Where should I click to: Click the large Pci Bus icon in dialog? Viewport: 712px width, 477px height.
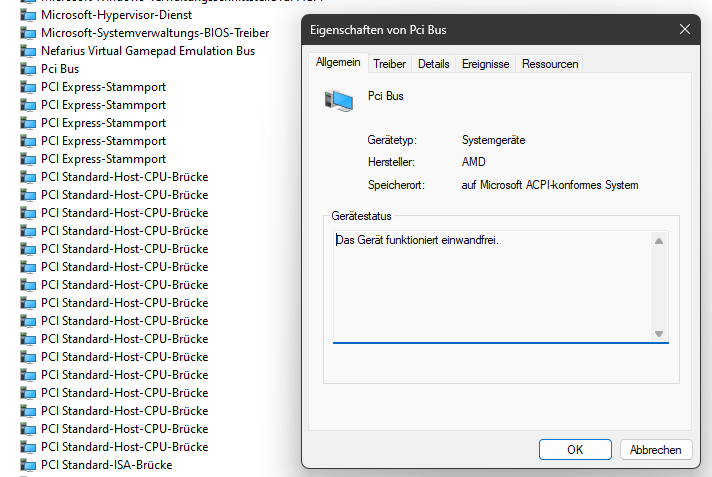pos(338,100)
